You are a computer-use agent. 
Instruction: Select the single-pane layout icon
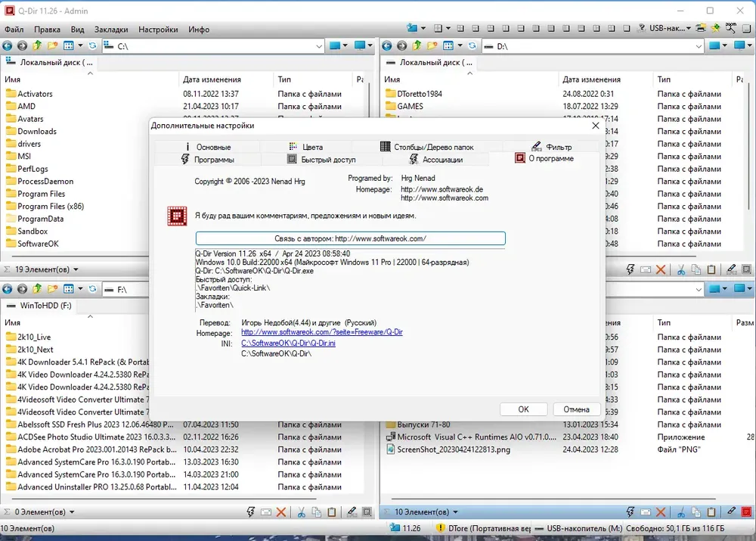click(x=626, y=29)
